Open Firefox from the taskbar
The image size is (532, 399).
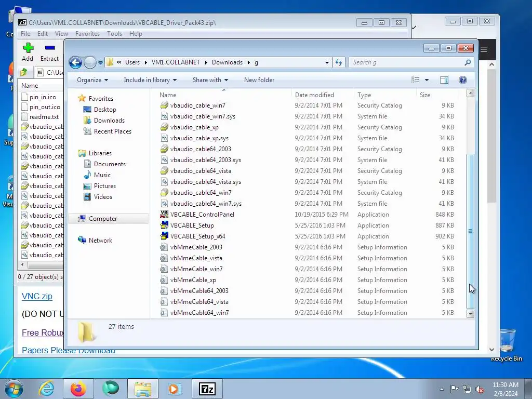[78, 389]
